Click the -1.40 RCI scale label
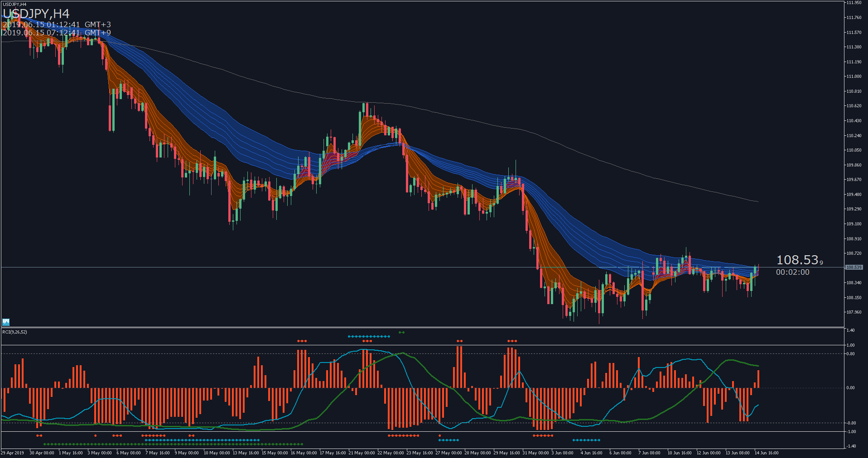The height and width of the screenshot is (458, 868). click(x=850, y=446)
